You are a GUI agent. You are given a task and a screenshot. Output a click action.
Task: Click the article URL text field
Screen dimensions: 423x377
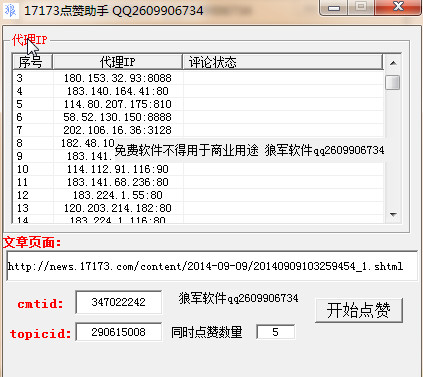tap(212, 266)
